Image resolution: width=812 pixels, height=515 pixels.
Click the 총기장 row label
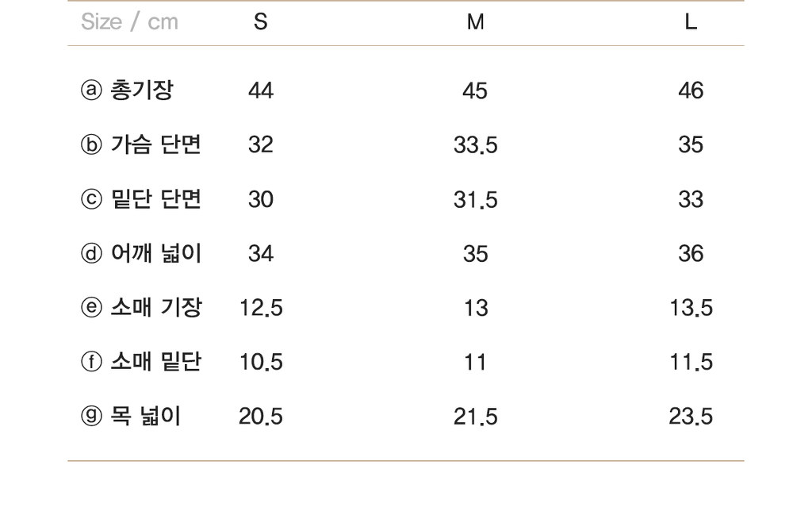tap(142, 90)
